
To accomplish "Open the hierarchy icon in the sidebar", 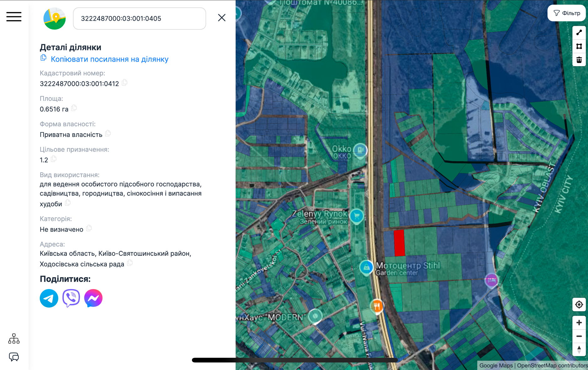I will [14, 339].
